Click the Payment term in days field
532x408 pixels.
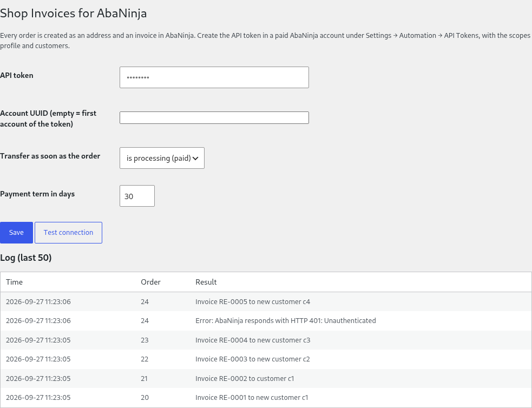[x=137, y=196]
